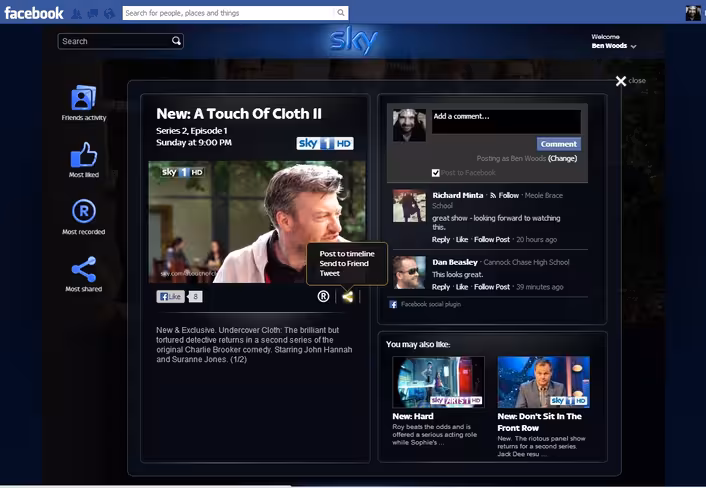Click the Add a comment text field
The height and width of the screenshot is (488, 706).
[506, 122]
